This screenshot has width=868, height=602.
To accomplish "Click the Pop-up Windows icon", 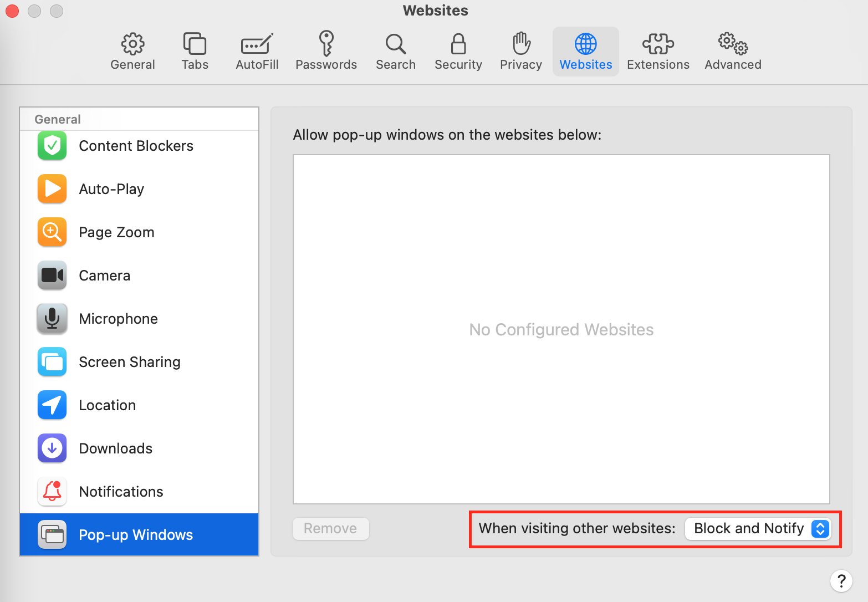I will pos(52,535).
